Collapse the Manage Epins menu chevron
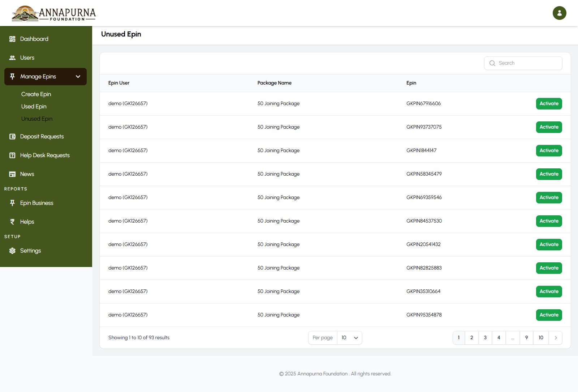The image size is (578, 392). [x=78, y=77]
